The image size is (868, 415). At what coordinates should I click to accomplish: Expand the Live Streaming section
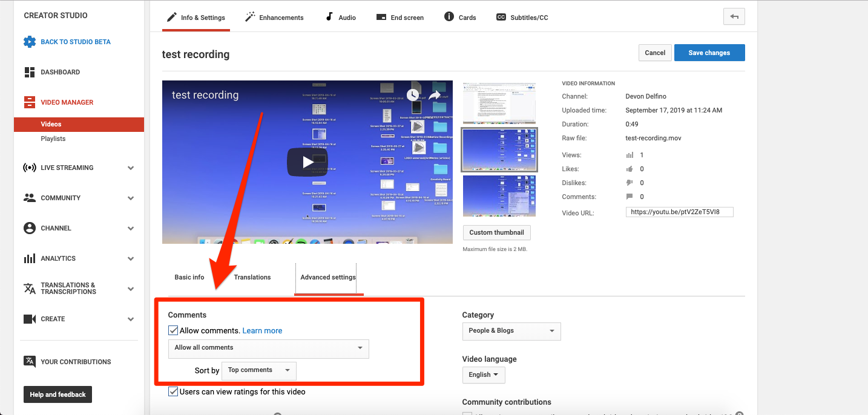pyautogui.click(x=131, y=168)
